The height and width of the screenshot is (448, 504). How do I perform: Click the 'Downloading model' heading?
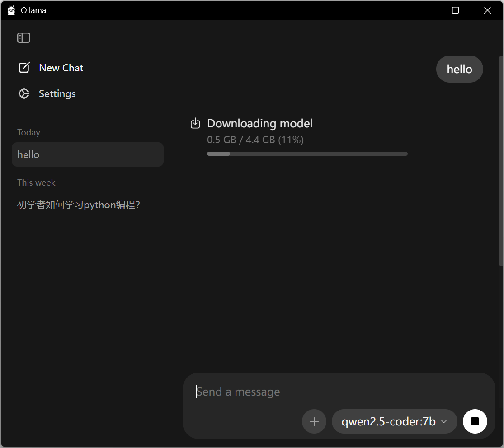[x=260, y=124]
